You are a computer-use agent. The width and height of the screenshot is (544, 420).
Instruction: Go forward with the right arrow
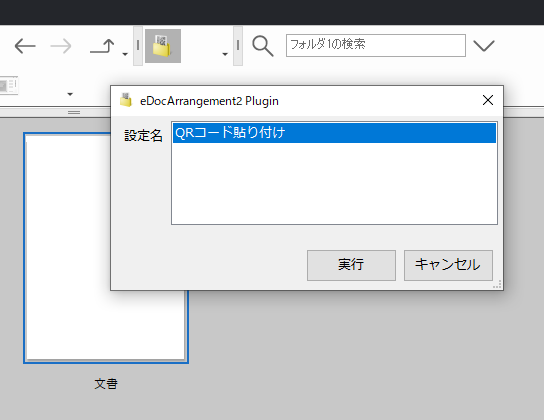click(x=61, y=46)
